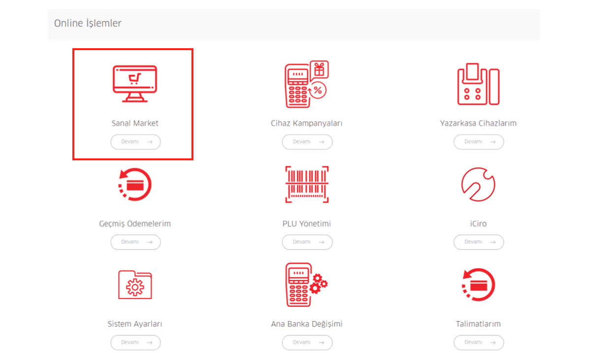The width and height of the screenshot is (590, 364).
Task: Click the Geçmiş Ödemelerim card history icon
Action: 135,185
